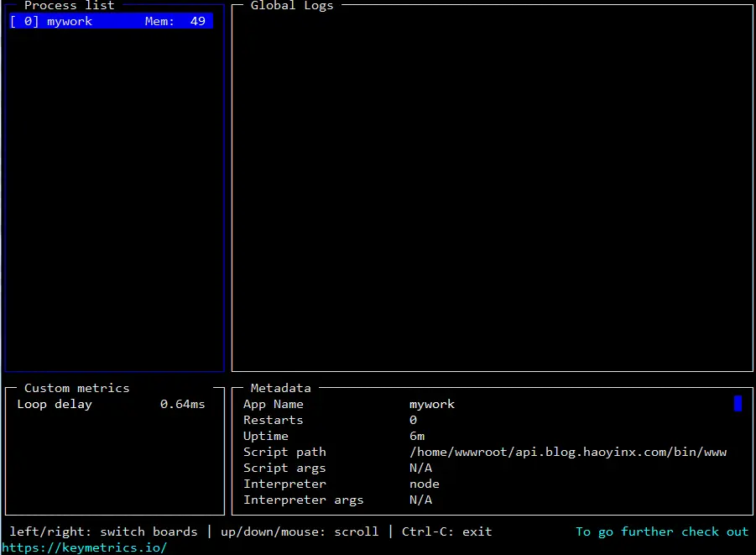The image size is (756, 555).
Task: Select the Custom metrics panel title
Action: pyautogui.click(x=76, y=388)
